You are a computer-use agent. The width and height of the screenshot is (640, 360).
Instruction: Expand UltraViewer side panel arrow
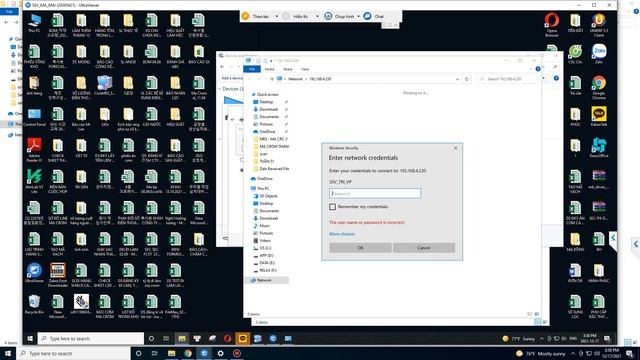[x=613, y=238]
